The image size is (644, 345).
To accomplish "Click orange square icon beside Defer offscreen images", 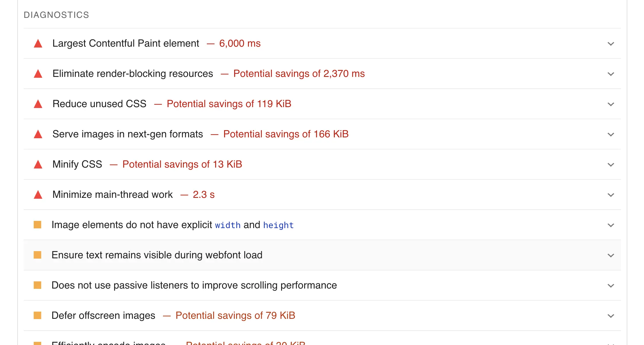I will (x=37, y=315).
